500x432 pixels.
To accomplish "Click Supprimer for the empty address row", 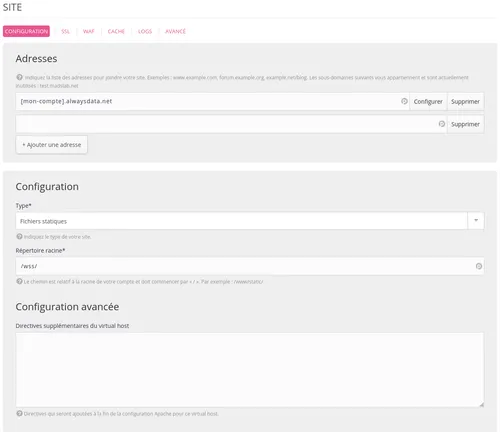I will (x=465, y=124).
